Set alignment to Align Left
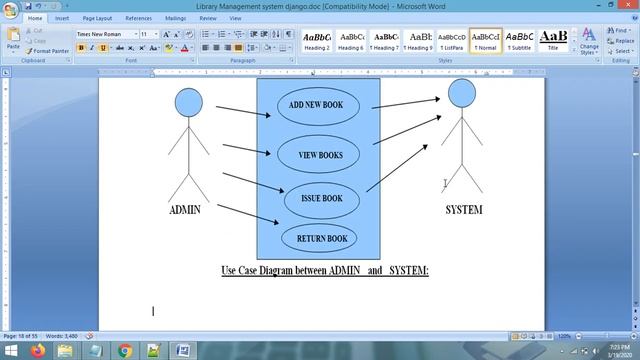 point(205,48)
